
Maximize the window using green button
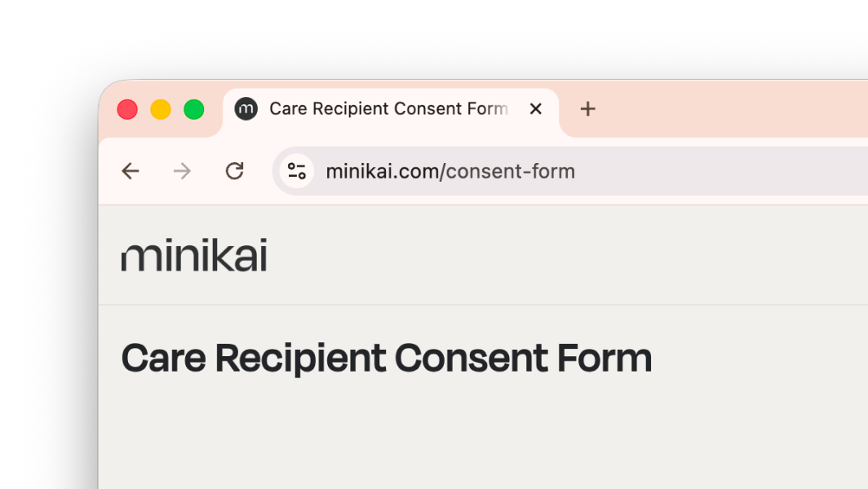pyautogui.click(x=193, y=109)
